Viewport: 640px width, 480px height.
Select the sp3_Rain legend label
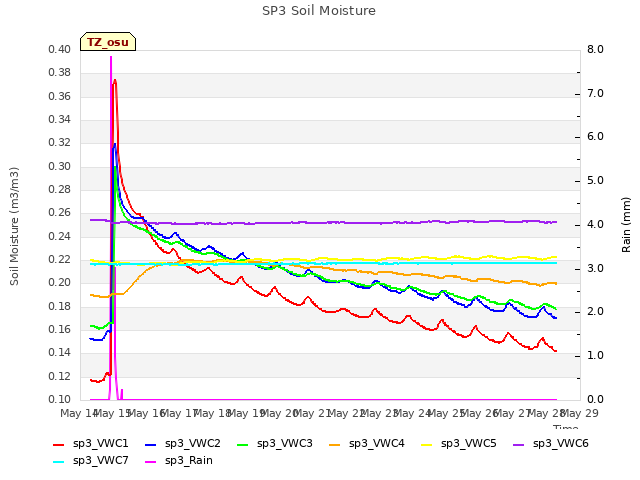point(189,460)
